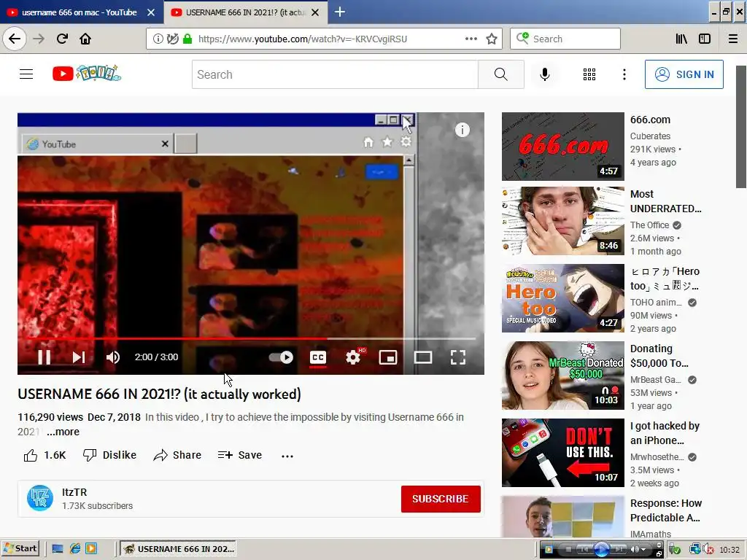Expand the description with ...more
The height and width of the screenshot is (560, 747).
(x=63, y=432)
